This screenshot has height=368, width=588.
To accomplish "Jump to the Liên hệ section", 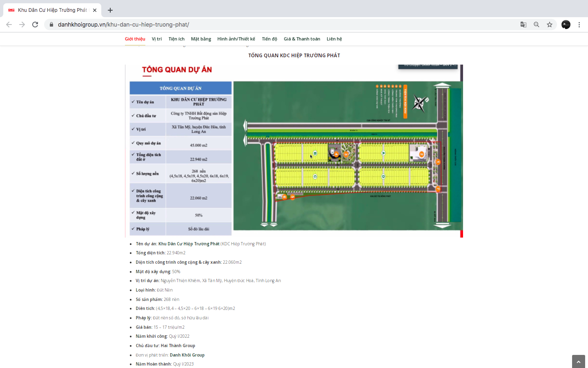I will point(334,39).
